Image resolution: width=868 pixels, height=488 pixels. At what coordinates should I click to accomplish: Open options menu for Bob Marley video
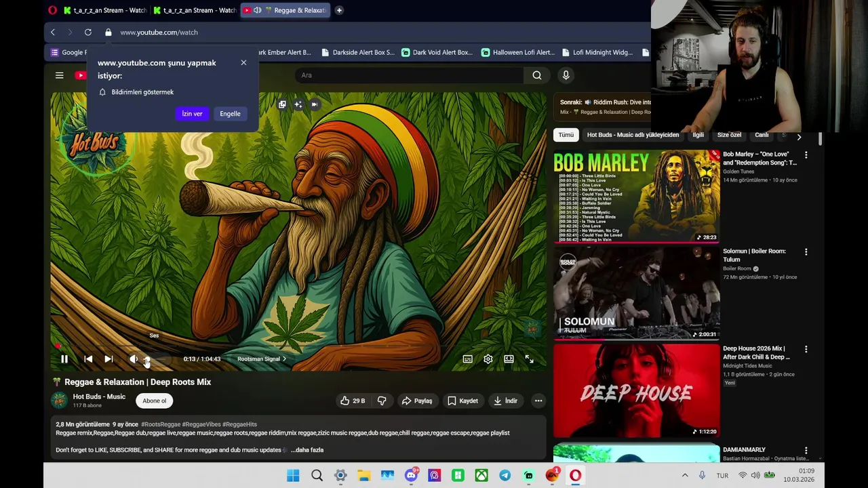point(806,155)
